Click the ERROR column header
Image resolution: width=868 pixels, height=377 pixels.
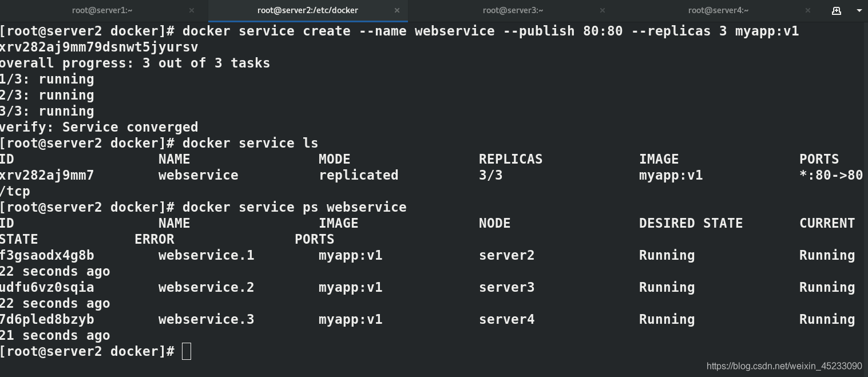click(154, 239)
